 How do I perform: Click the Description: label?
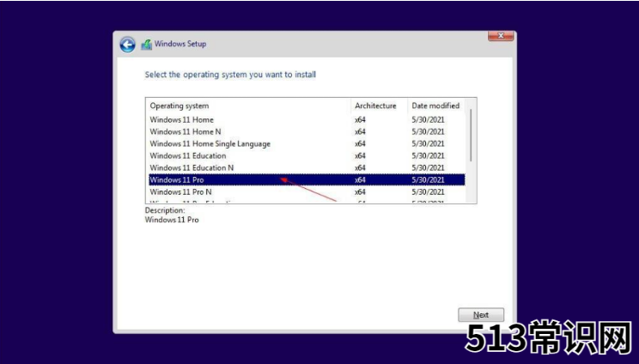pyautogui.click(x=165, y=210)
